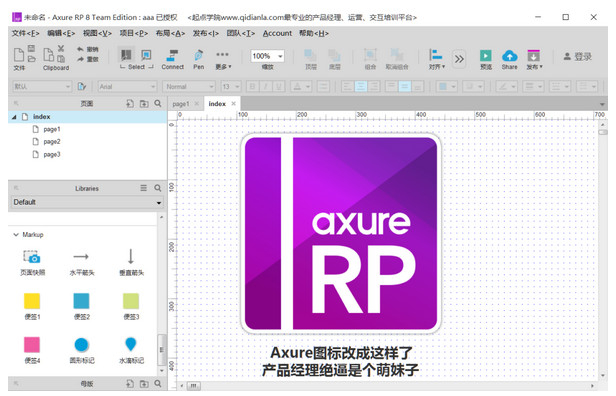Toggle Underline formatting

click(x=279, y=86)
